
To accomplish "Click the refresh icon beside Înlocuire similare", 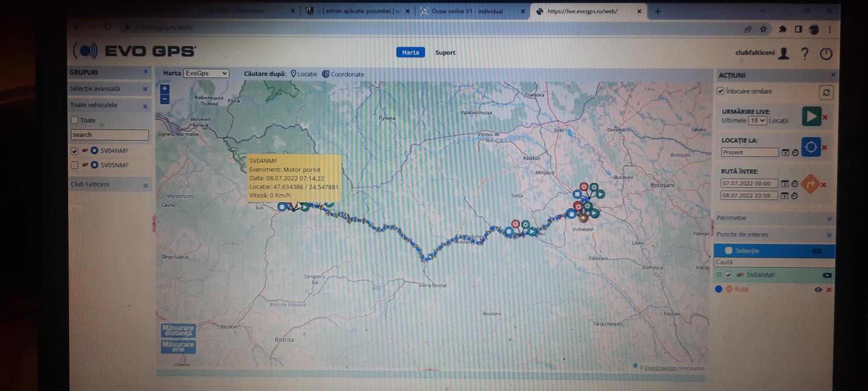I will [826, 92].
